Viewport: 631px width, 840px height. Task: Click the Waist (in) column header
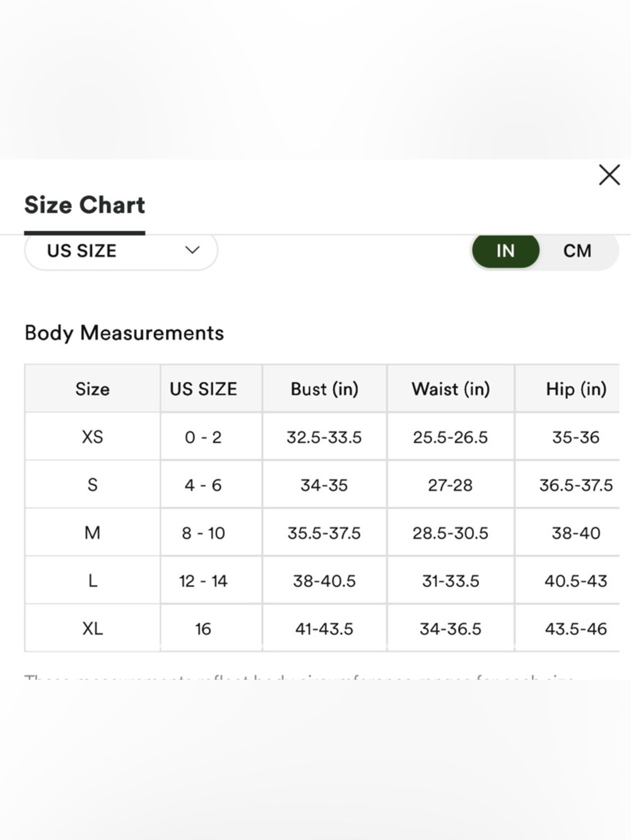pos(451,388)
